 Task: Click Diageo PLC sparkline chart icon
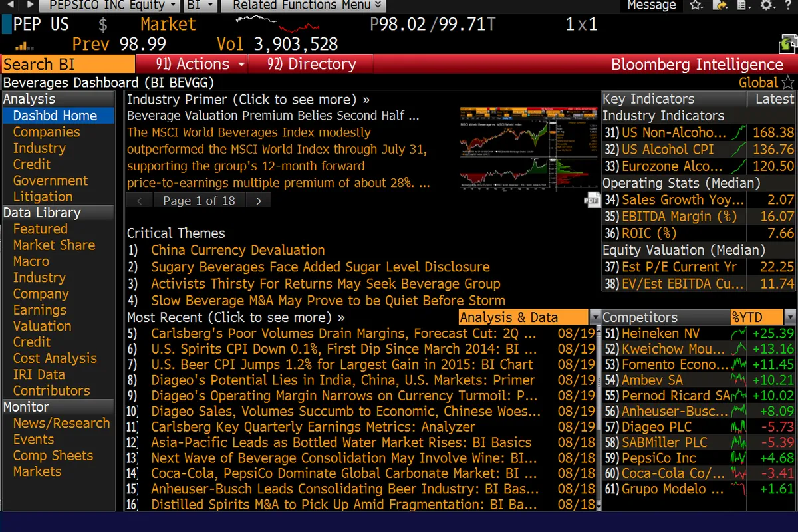click(738, 427)
